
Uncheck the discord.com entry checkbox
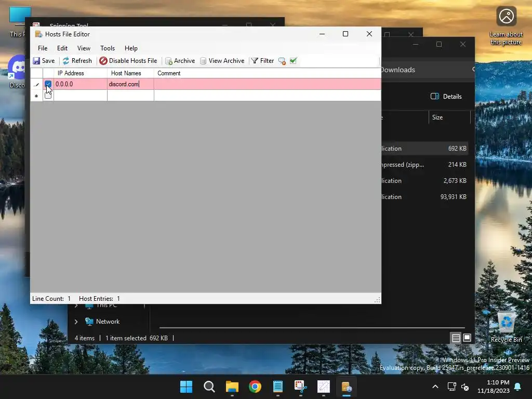tap(48, 84)
